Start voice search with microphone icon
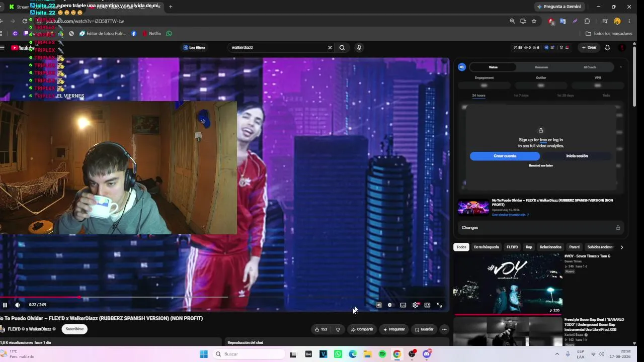 [359, 47]
